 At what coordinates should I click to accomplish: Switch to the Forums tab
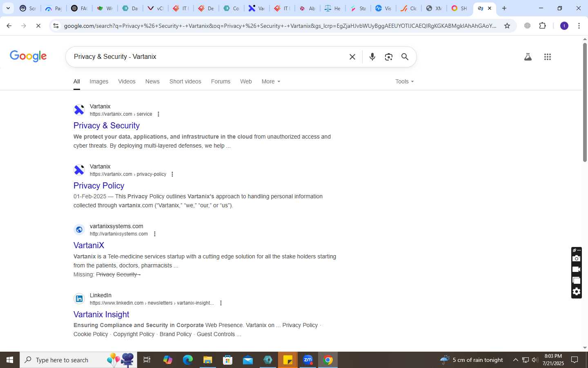(x=220, y=81)
